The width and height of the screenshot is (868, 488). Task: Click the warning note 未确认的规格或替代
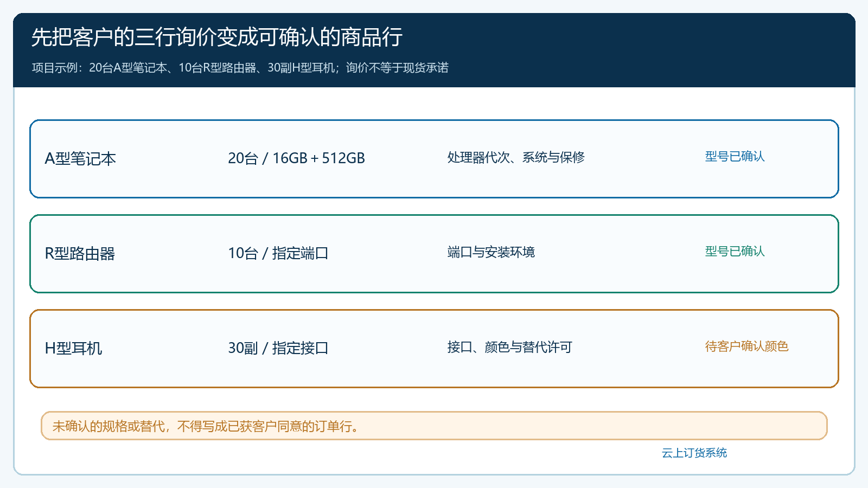pyautogui.click(x=434, y=426)
